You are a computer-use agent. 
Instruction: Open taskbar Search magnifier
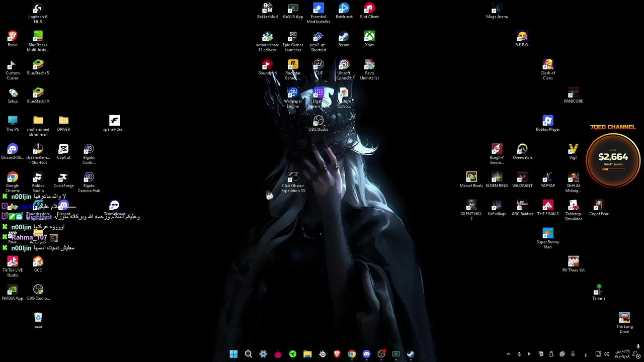point(248,354)
